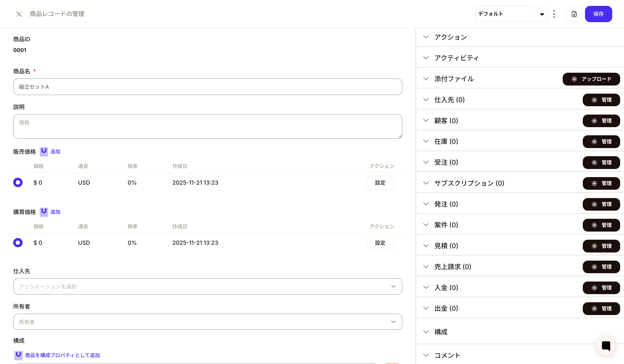Screen dimensions: 624x364
Task: Open the デフォルト view dropdown
Action: (542, 14)
